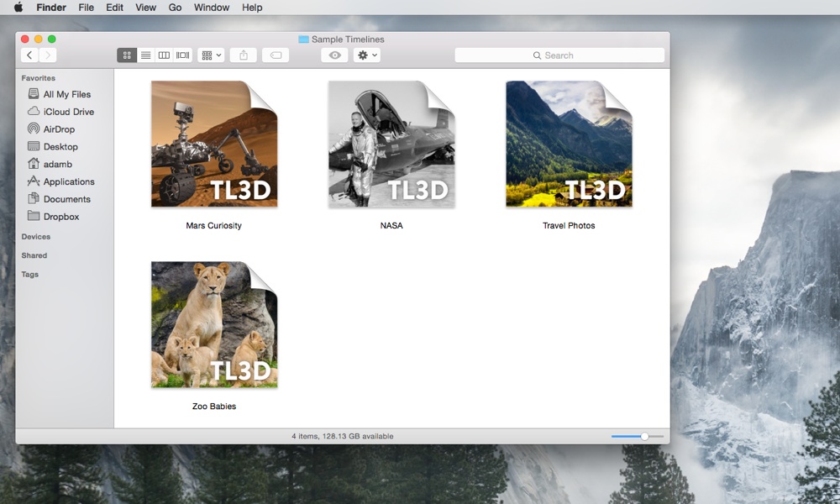Select the Mars Curiosity timeline file
The image size is (840, 504).
click(214, 144)
